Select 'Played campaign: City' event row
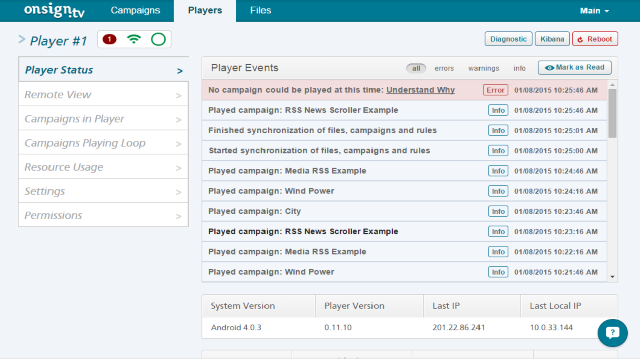The image size is (640, 360). pos(404,211)
